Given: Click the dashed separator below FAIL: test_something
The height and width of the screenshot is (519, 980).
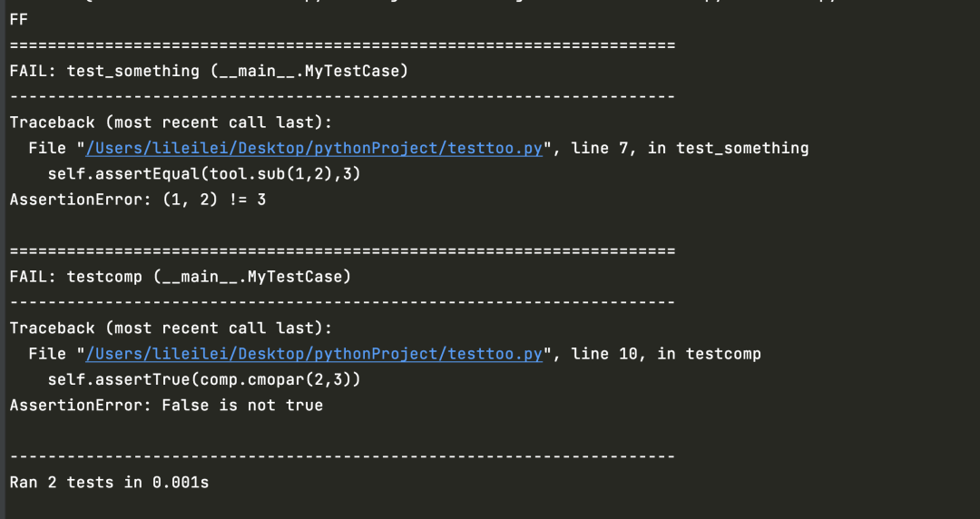Looking at the screenshot, I should pos(342,97).
